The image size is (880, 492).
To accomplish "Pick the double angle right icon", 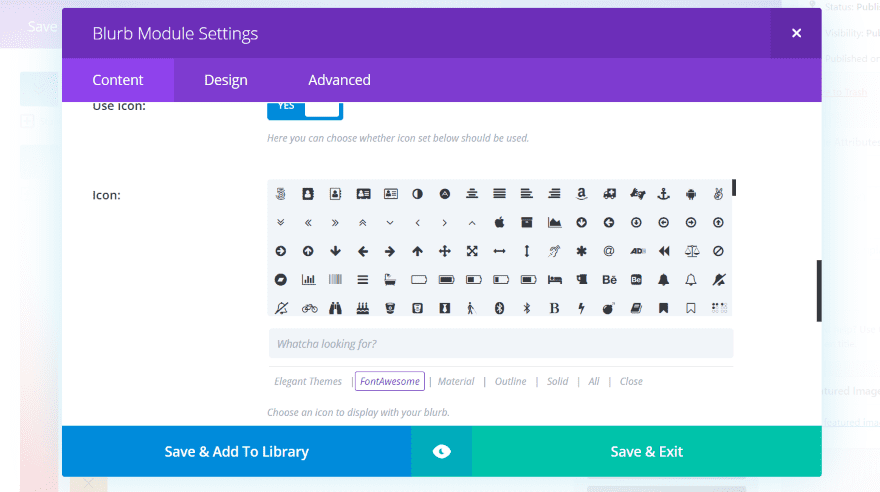I will (335, 223).
